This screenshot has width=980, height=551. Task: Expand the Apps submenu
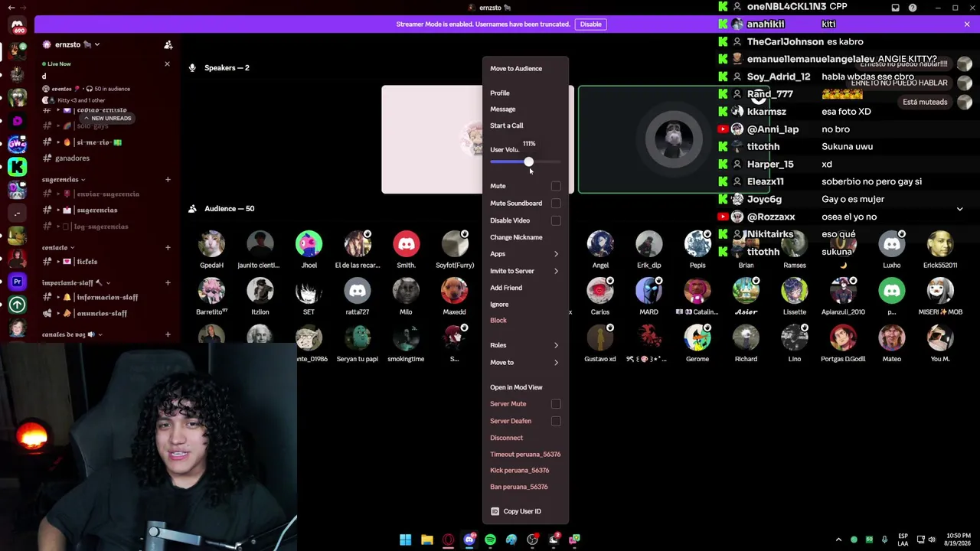pyautogui.click(x=525, y=254)
